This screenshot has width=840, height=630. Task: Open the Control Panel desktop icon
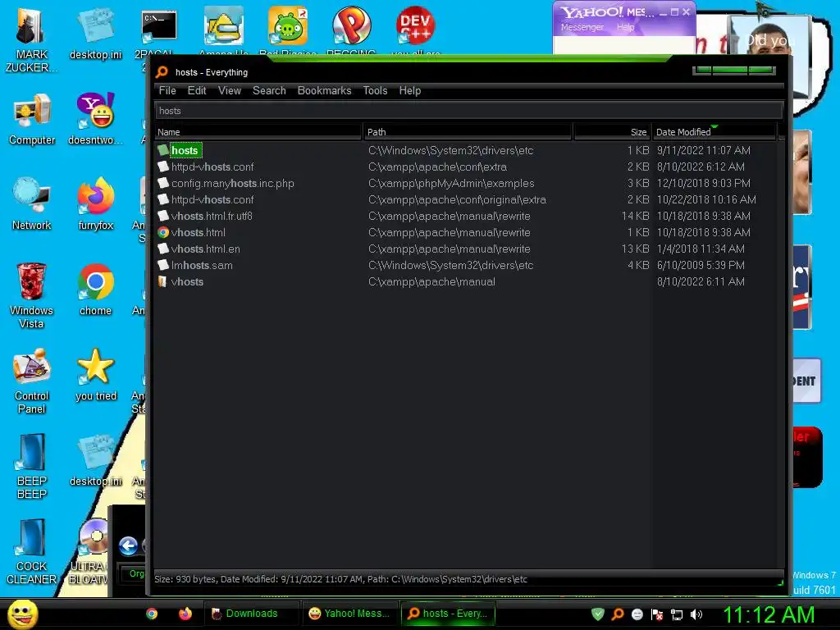tap(32, 381)
